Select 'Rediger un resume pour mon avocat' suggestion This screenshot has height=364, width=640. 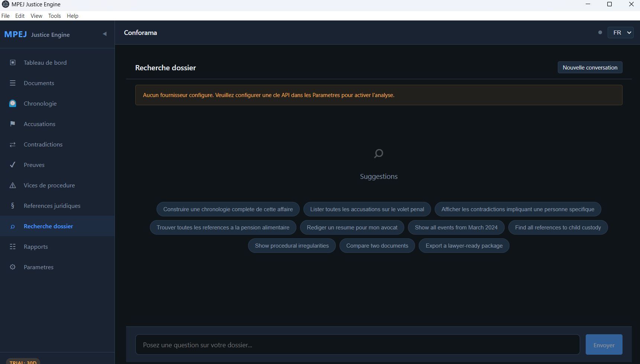coord(352,228)
